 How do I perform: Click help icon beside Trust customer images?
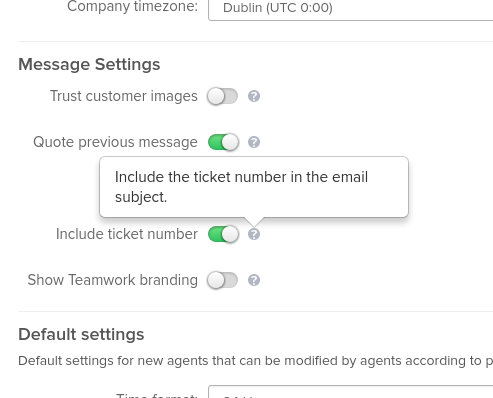pos(254,96)
